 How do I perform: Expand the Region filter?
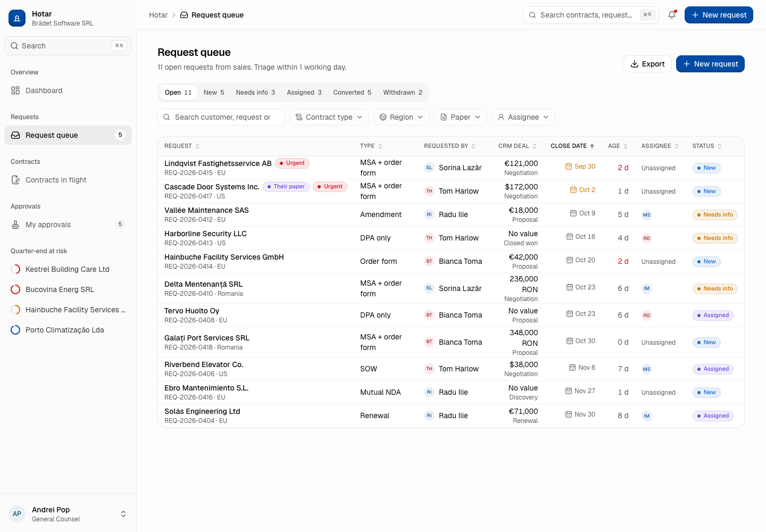(402, 117)
